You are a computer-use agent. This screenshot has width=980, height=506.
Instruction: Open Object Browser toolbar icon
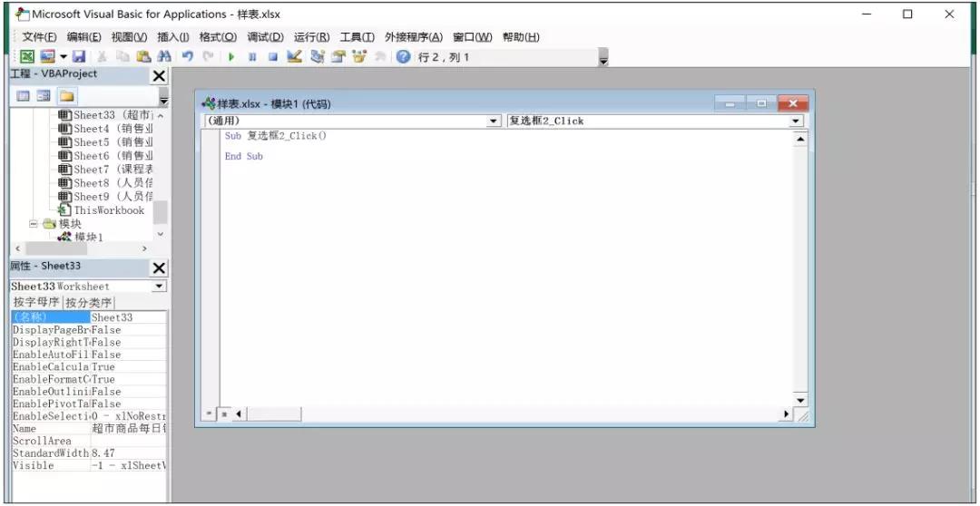tap(358, 57)
